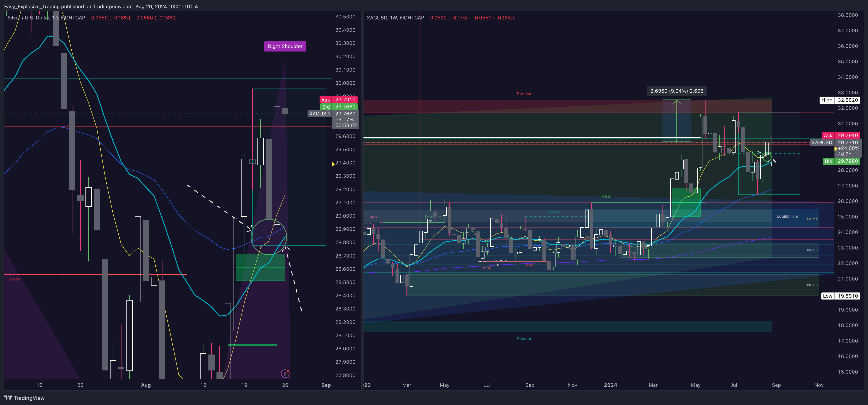Click the Bid 29.7680 label on weekly chart
This screenshot has height=405, width=868.
pos(841,161)
